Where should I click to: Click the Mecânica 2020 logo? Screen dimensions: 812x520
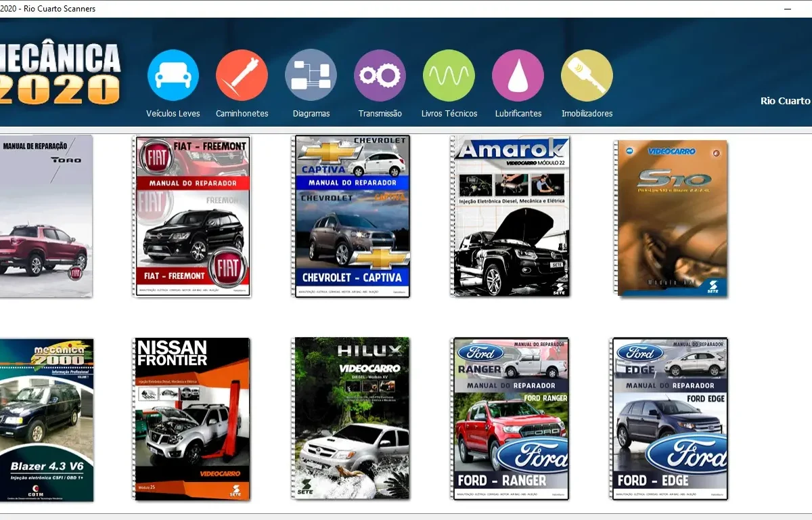61,71
